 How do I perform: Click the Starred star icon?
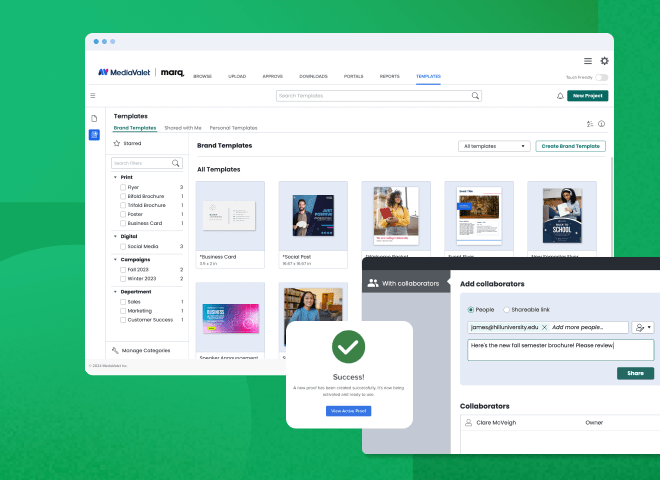(117, 143)
